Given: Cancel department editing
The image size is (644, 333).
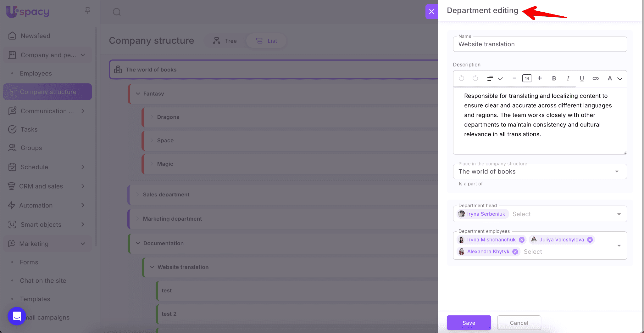Looking at the screenshot, I should coord(519,323).
